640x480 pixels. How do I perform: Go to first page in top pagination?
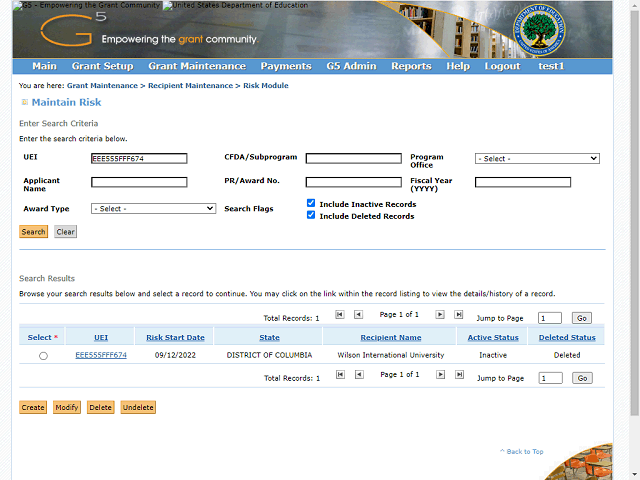(340, 314)
